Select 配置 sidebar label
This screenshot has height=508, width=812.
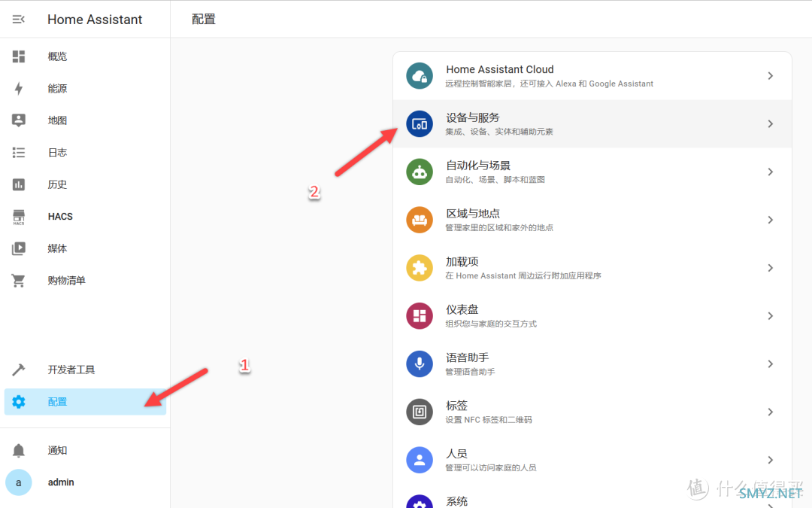coord(57,402)
